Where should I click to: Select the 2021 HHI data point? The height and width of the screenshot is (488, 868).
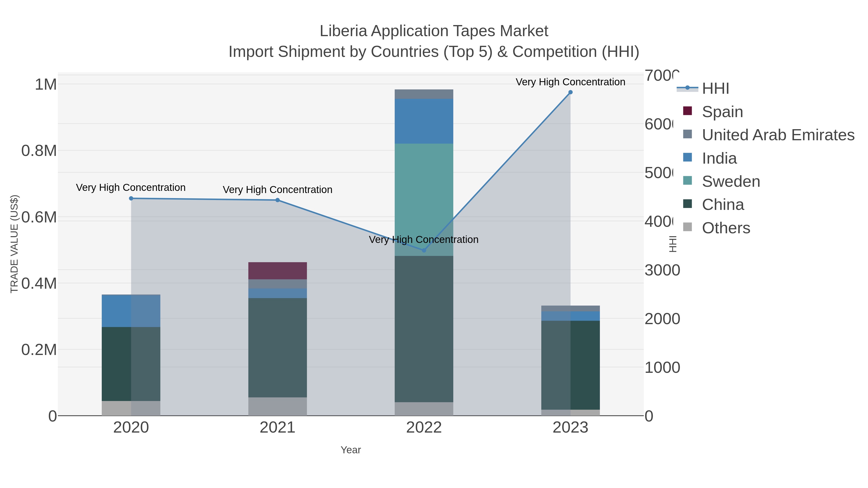coord(278,200)
